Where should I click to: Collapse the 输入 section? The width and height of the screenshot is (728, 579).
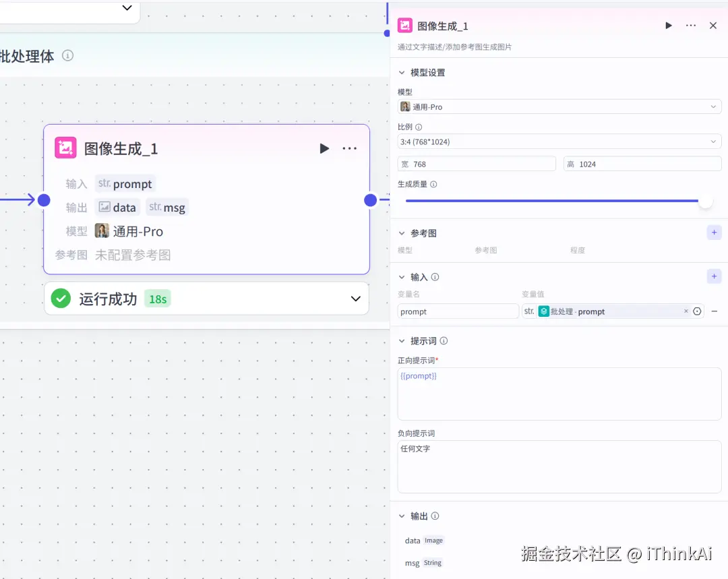pyautogui.click(x=402, y=277)
